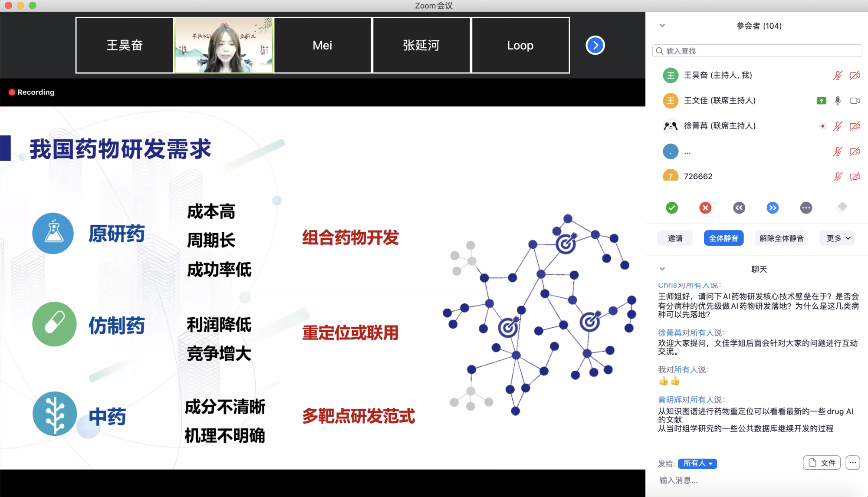
Task: Click the go slower reaction icon
Action: tap(739, 208)
